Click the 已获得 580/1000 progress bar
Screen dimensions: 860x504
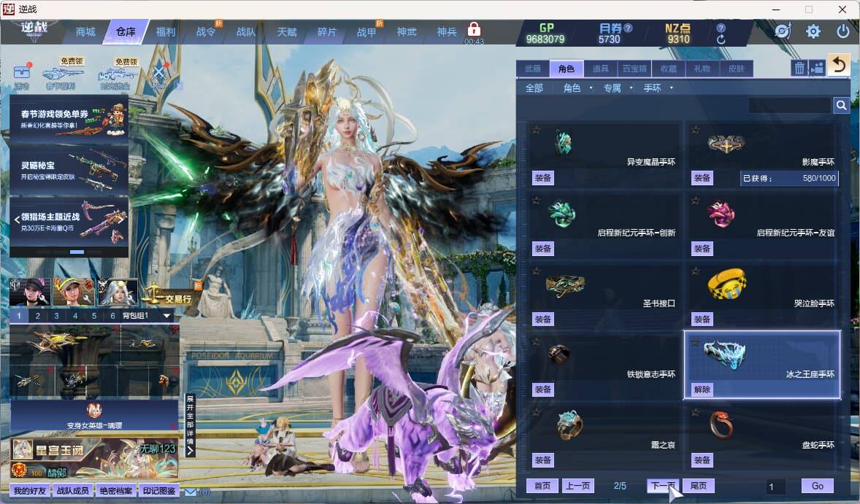tap(789, 178)
